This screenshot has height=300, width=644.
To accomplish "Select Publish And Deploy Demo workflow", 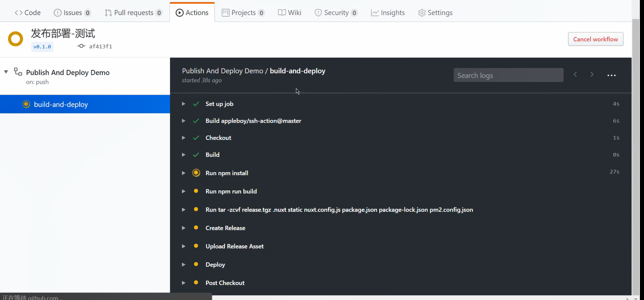I will [68, 73].
